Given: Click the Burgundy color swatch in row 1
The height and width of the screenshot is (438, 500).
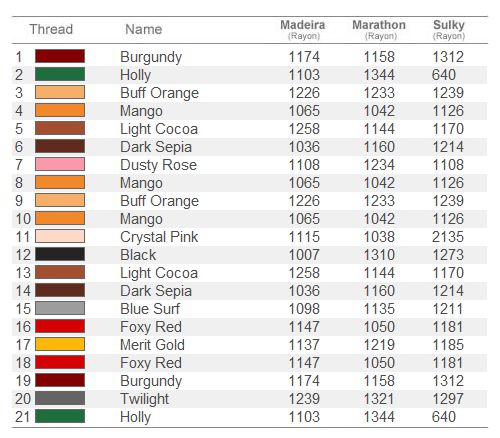Looking at the screenshot, I should (60, 56).
